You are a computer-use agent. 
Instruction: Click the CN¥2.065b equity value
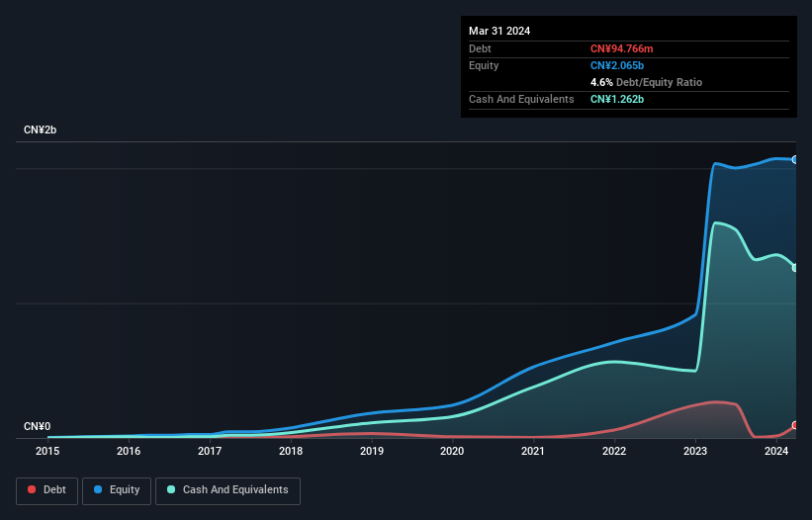pyautogui.click(x=617, y=65)
